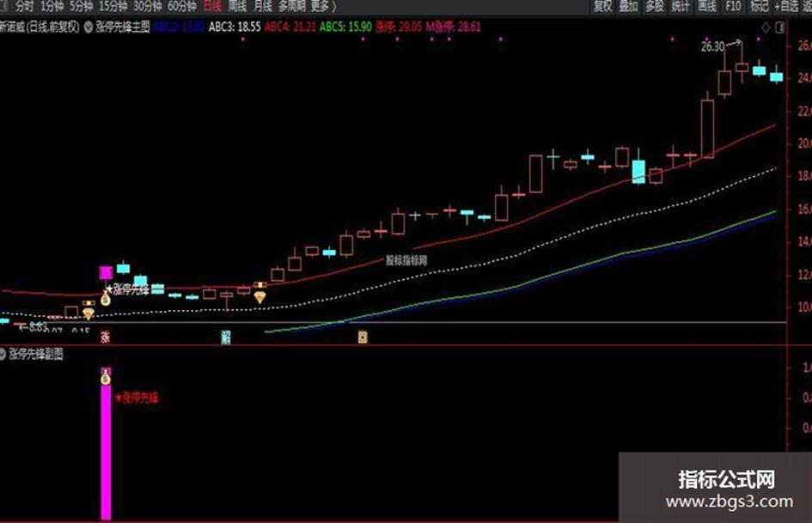Click the panel layout icon at chart top-right
This screenshot has width=812, height=523.
780,27
